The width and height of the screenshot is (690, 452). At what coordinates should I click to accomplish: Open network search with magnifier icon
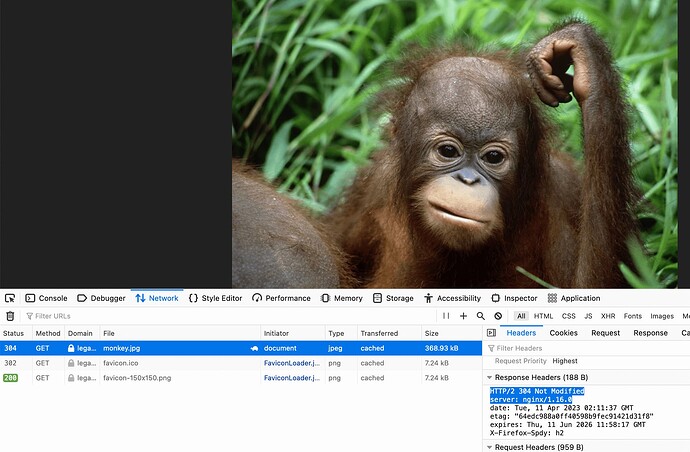tap(481, 316)
